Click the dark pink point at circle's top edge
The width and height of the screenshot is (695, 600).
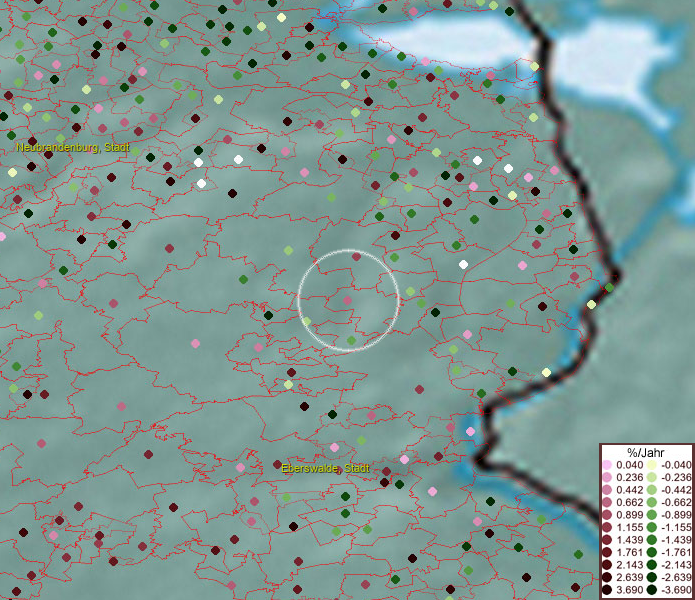[x=356, y=257]
